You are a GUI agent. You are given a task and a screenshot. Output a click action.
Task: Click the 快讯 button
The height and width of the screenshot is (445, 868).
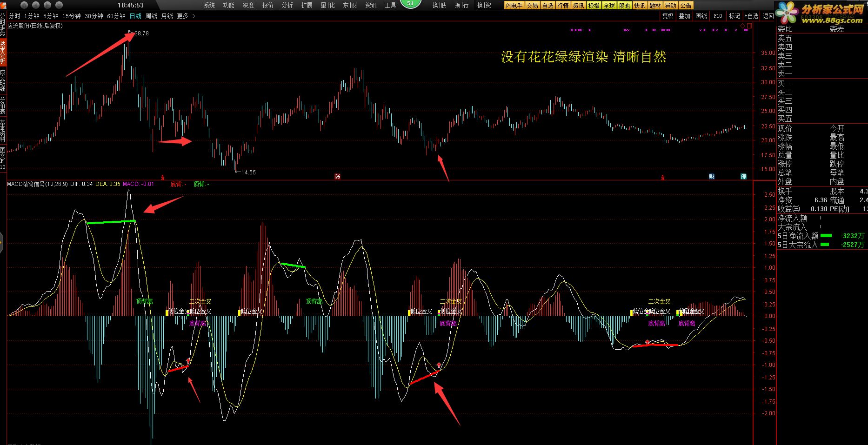640,6
